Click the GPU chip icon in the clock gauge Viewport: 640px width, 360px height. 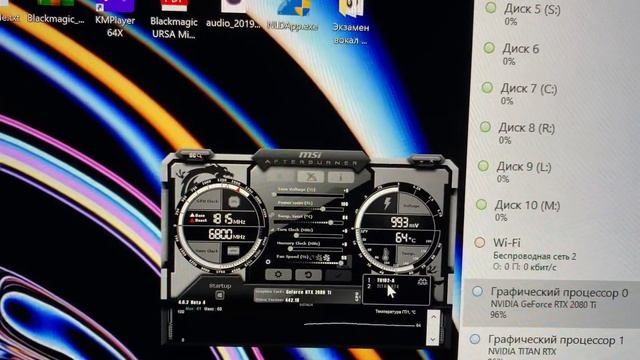[233, 202]
